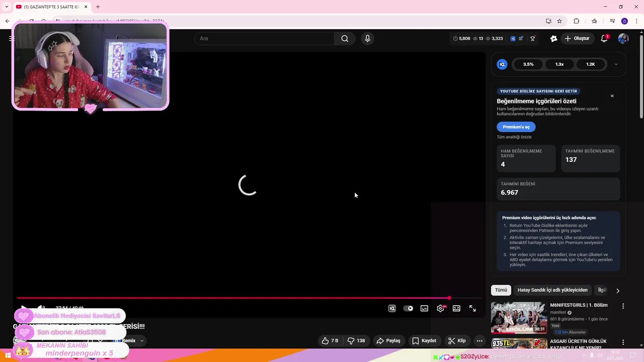The image size is (644, 362).
Task: Expand the vidIQ stats panel chevron
Action: [616, 64]
